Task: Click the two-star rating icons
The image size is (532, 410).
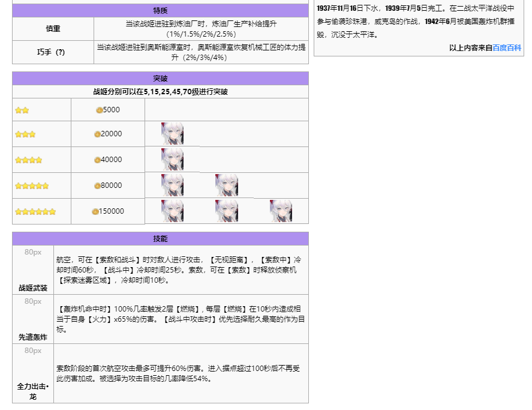Action: pos(22,110)
